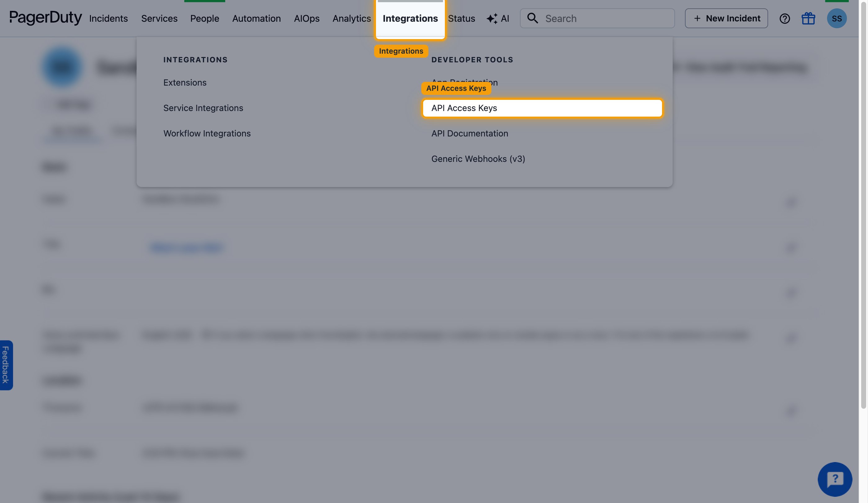The height and width of the screenshot is (503, 868).
Task: Open the People menu
Action: point(205,18)
